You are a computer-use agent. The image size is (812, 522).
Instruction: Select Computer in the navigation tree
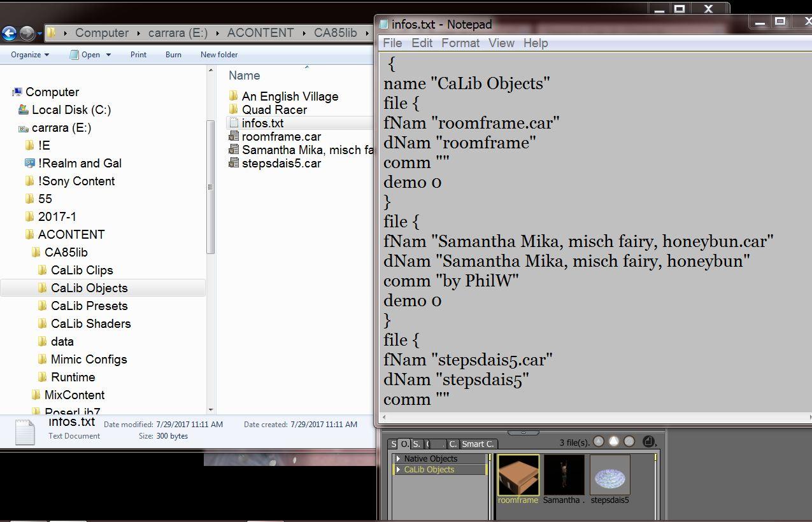click(x=52, y=92)
